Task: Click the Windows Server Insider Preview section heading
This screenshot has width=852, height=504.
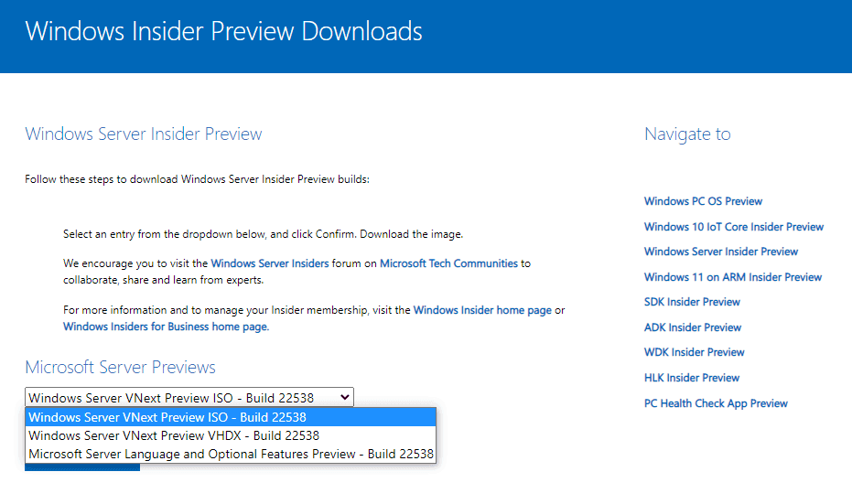Action: [144, 134]
